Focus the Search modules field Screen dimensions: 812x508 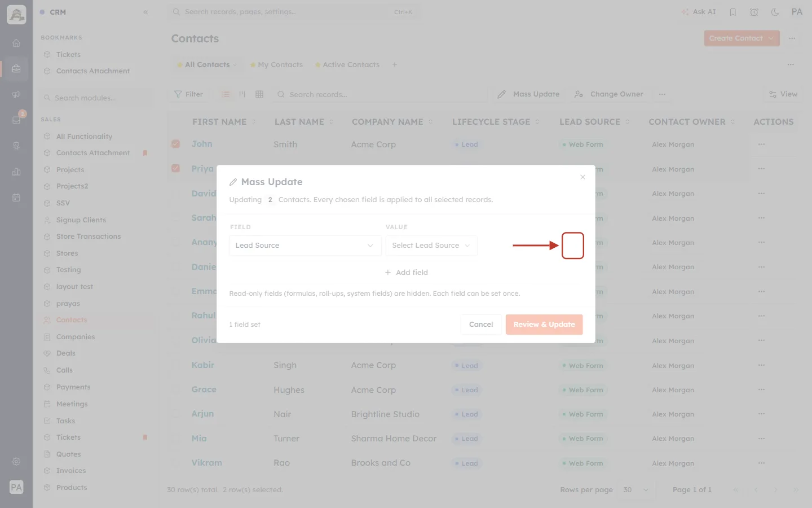click(97, 98)
